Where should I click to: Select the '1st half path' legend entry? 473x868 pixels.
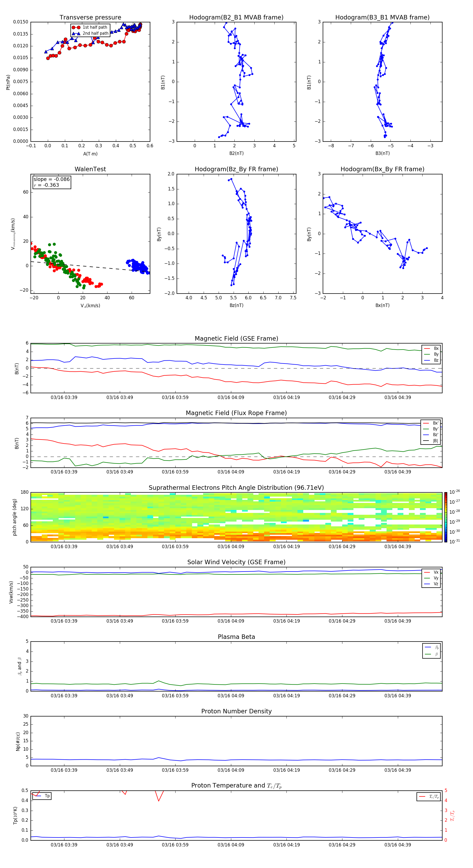pos(90,27)
